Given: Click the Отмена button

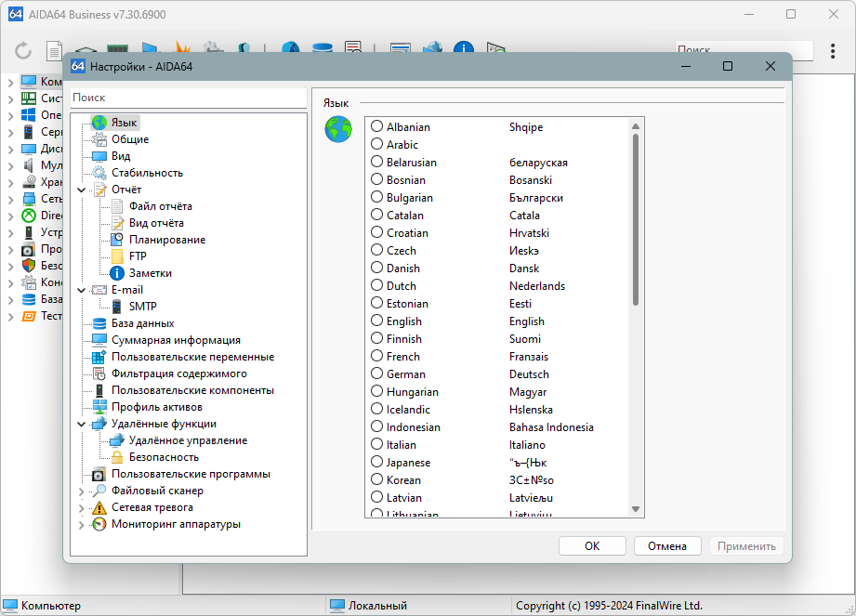Looking at the screenshot, I should (667, 546).
